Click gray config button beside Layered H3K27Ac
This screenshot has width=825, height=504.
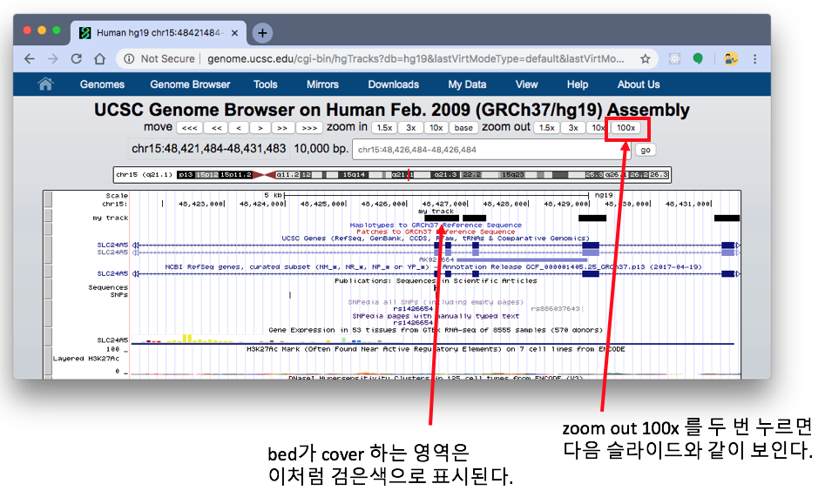[49, 360]
